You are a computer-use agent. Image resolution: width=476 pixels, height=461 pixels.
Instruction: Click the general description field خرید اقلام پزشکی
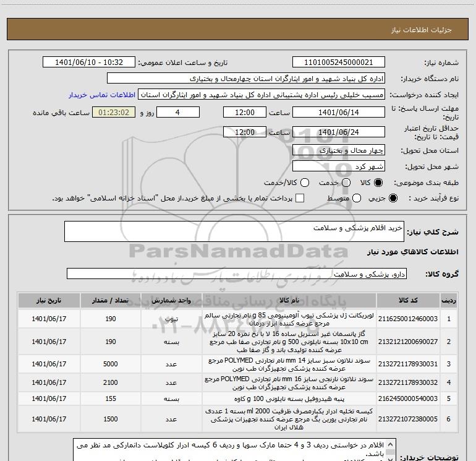[x=234, y=231]
